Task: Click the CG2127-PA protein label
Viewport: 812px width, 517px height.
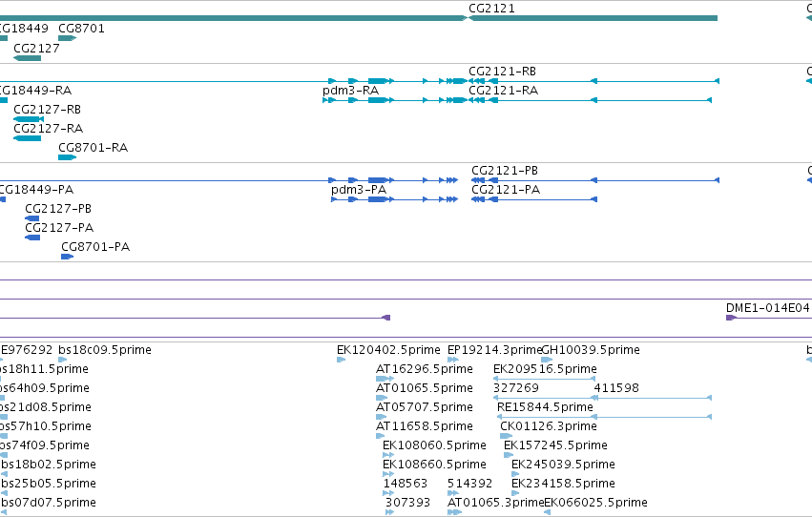Action: pyautogui.click(x=59, y=228)
